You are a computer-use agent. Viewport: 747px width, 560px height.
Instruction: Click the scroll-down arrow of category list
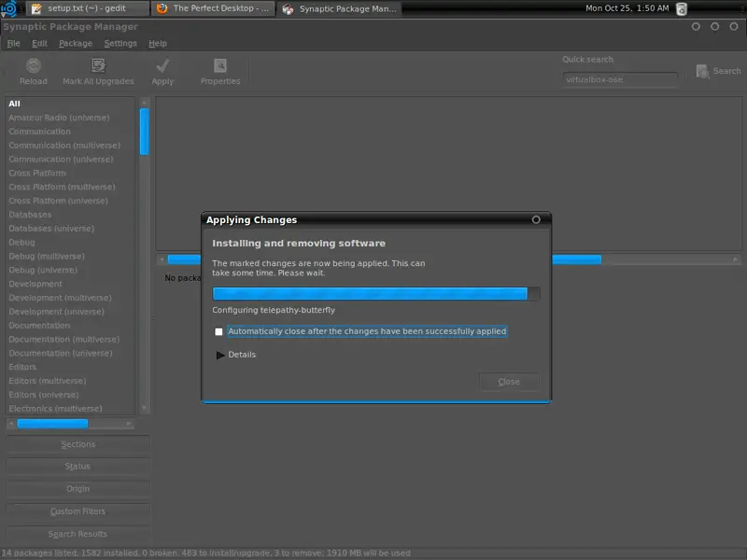pos(145,408)
